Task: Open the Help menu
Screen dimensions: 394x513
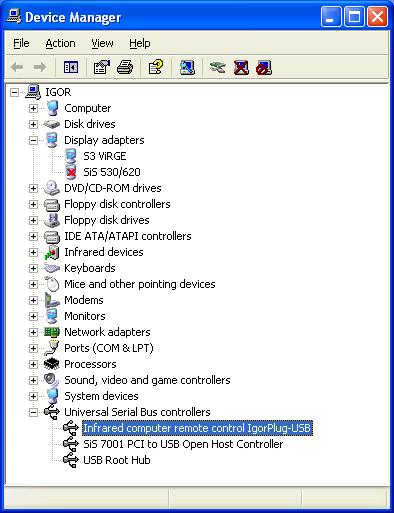Action: (140, 43)
